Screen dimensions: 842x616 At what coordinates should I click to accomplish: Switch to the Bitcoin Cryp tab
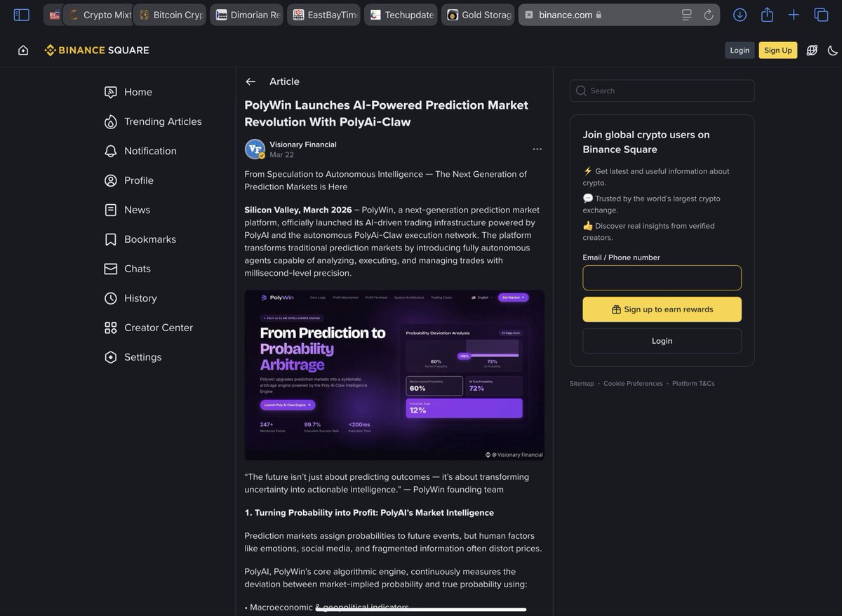[171, 15]
